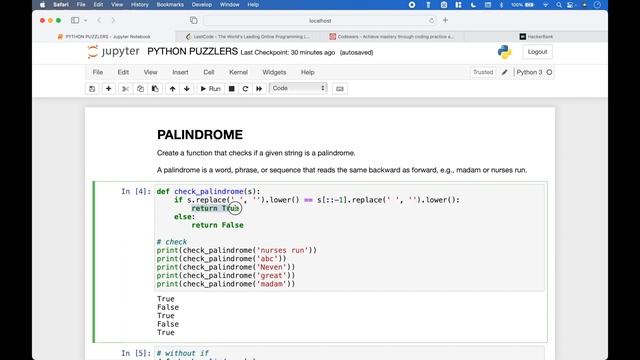Viewport: 640px width, 360px height.
Task: Interrupt the kernel with stop icon
Action: pos(231,89)
